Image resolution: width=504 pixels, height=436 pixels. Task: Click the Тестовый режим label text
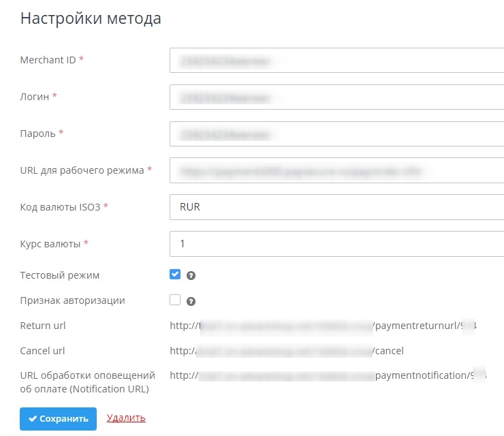point(60,275)
